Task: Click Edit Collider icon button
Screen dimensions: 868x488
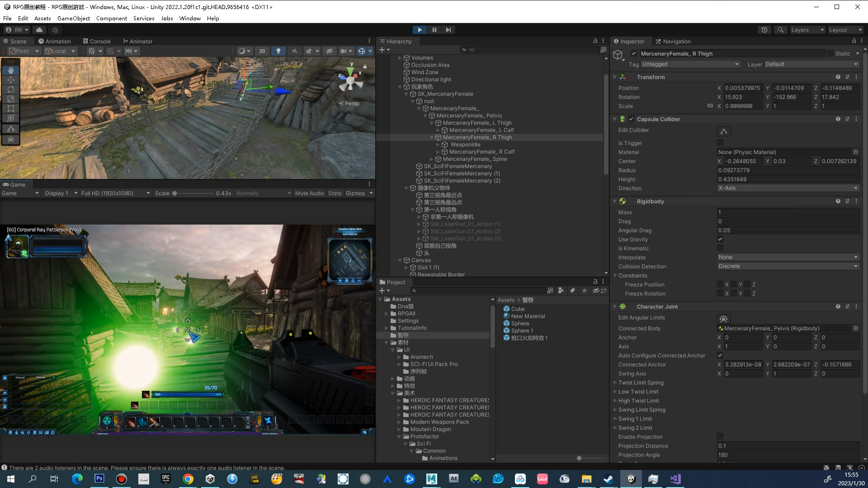Action: coord(723,131)
